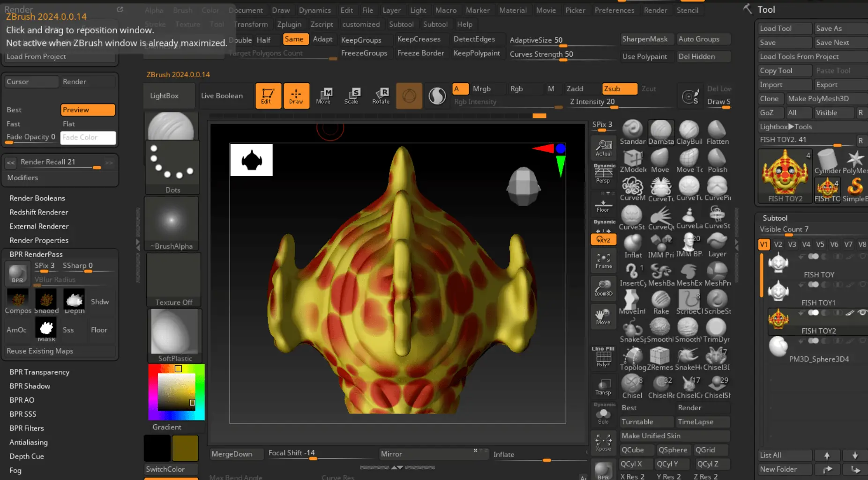Expand the BPR Transparency section
This screenshot has width=868, height=480.
39,372
